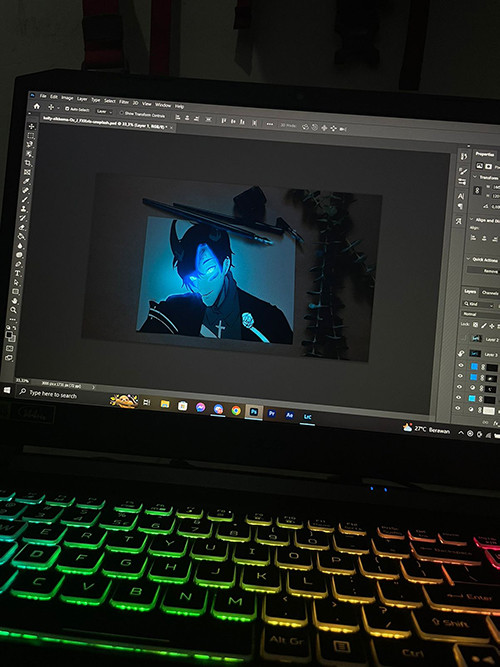Click three-dots more align options icon
This screenshot has height=667, width=500.
tap(269, 124)
